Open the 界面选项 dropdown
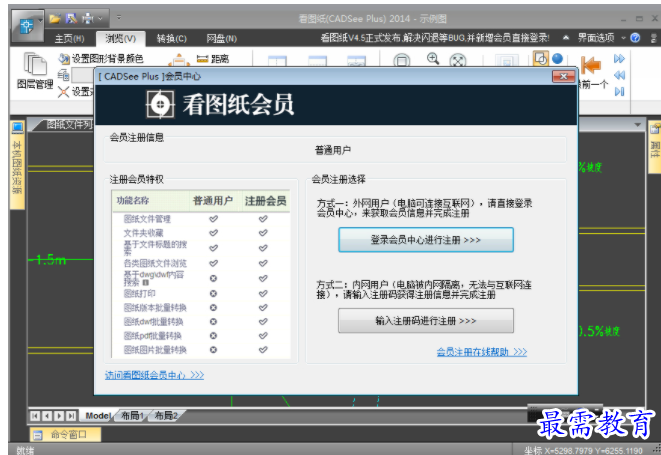 coord(601,38)
